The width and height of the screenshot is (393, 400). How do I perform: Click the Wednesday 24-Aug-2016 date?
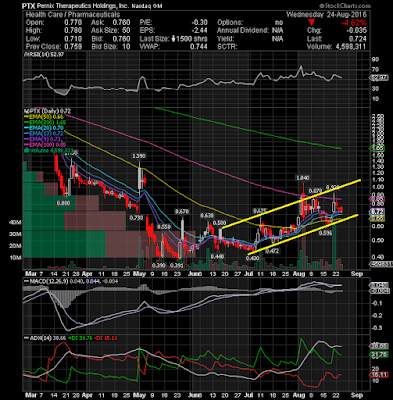click(x=326, y=15)
